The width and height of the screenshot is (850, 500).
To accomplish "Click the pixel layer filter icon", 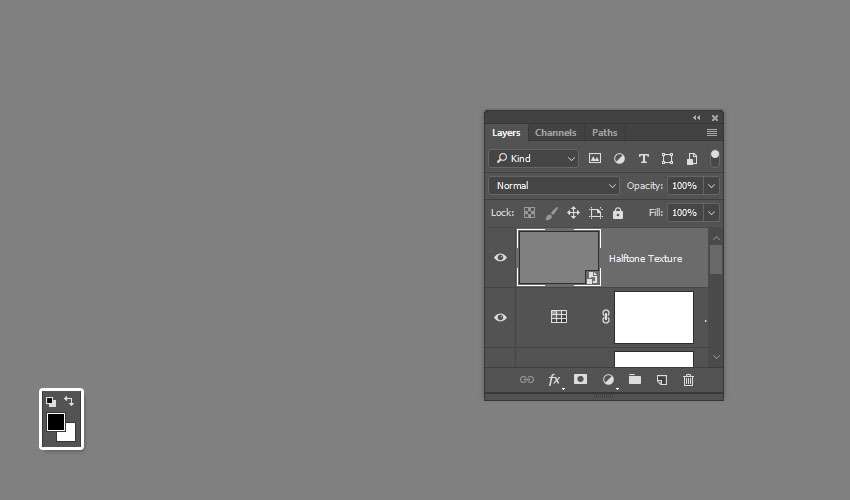I will point(595,159).
